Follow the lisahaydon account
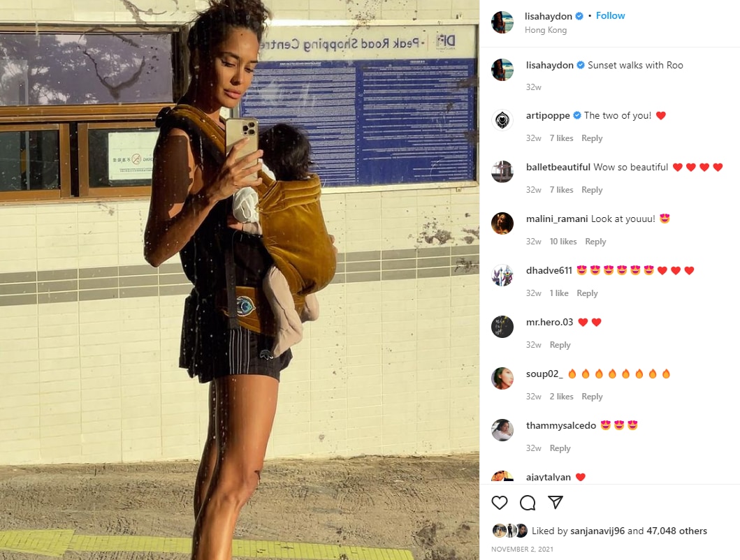Screen dimensions: 740x560 (x=610, y=15)
